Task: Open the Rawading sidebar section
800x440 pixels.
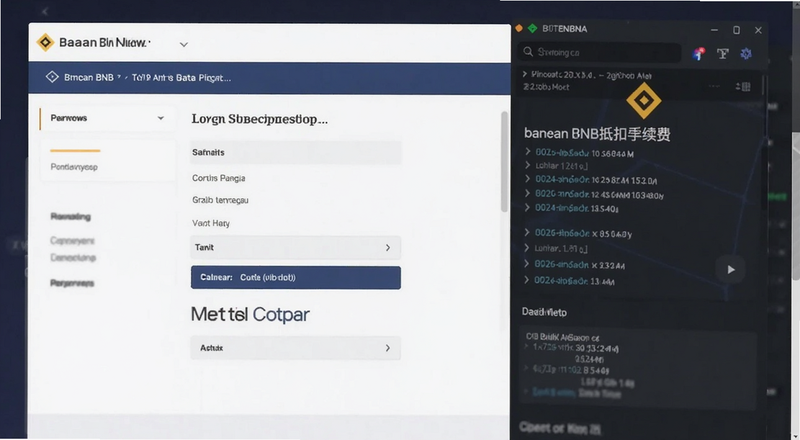Action: click(x=71, y=216)
